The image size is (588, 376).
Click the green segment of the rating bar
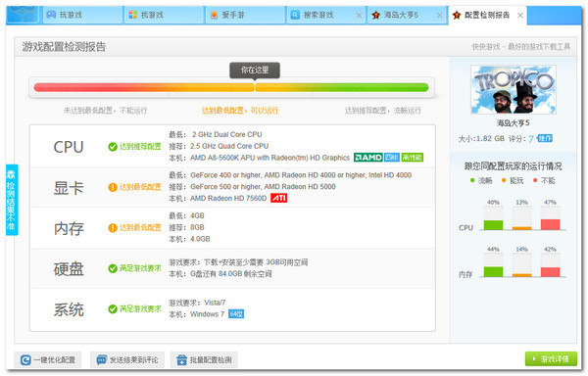[371, 87]
